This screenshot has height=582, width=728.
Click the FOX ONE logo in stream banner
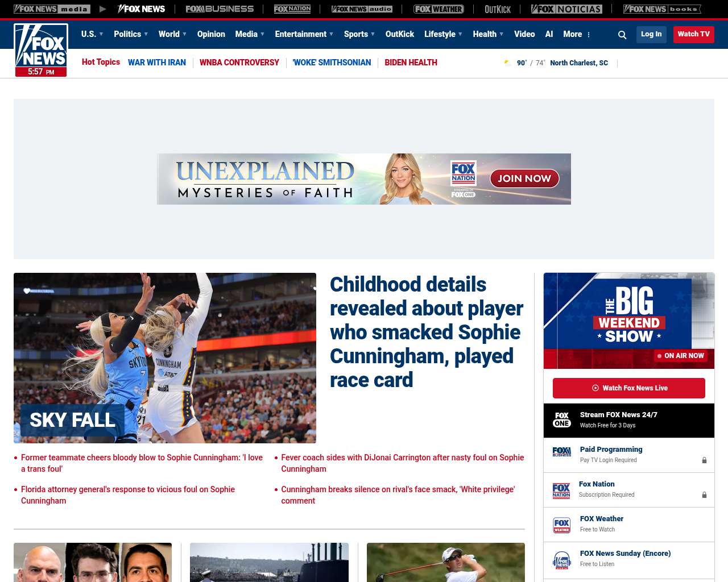(x=562, y=420)
